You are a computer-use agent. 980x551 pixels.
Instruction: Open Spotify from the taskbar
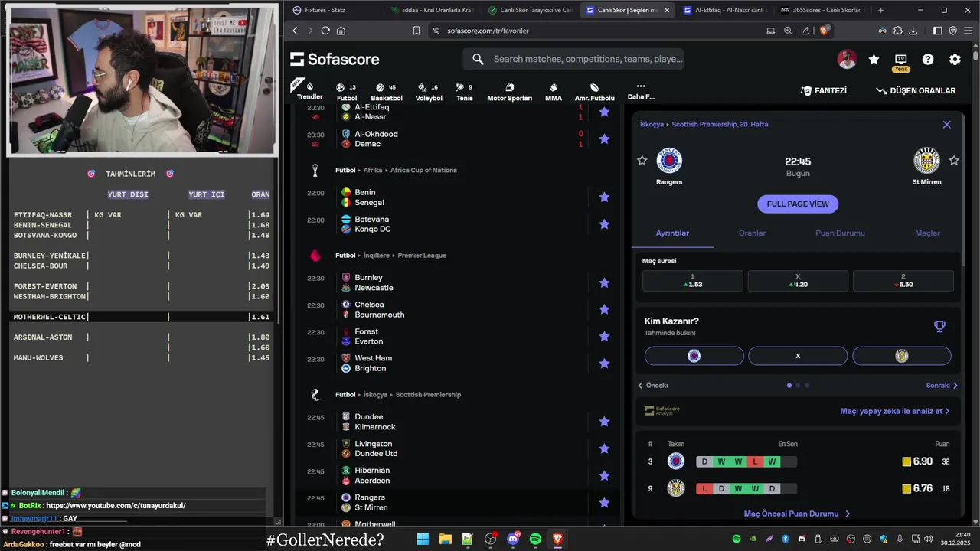click(535, 539)
